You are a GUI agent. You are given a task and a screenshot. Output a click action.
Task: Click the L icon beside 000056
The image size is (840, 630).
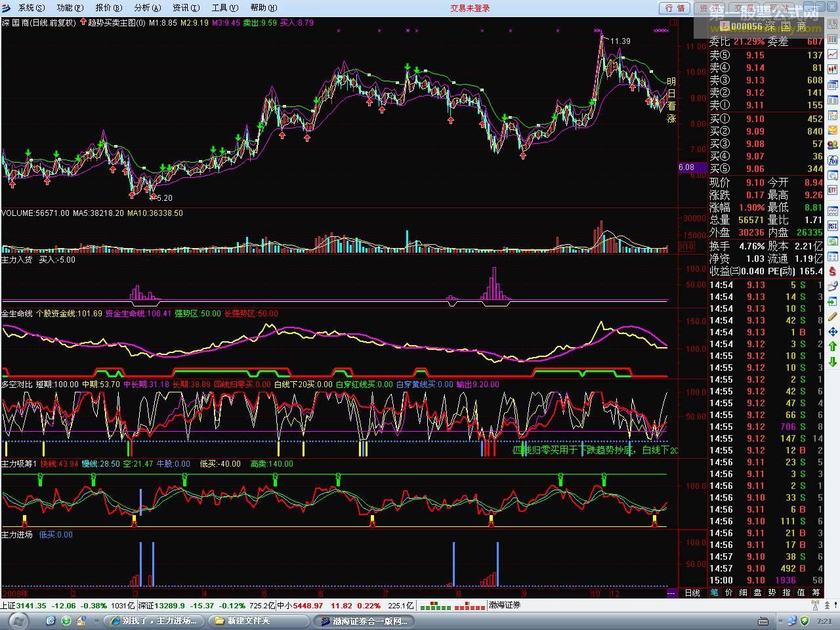coord(724,27)
